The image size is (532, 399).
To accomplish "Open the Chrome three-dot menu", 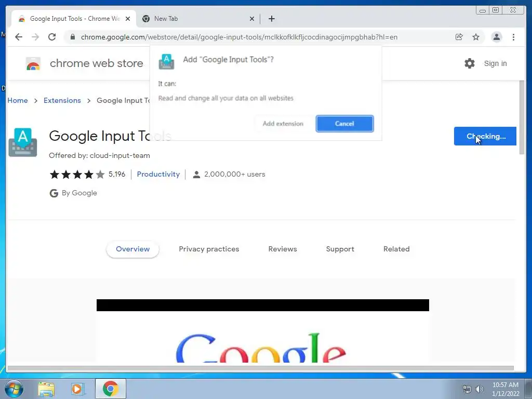I will pyautogui.click(x=513, y=37).
